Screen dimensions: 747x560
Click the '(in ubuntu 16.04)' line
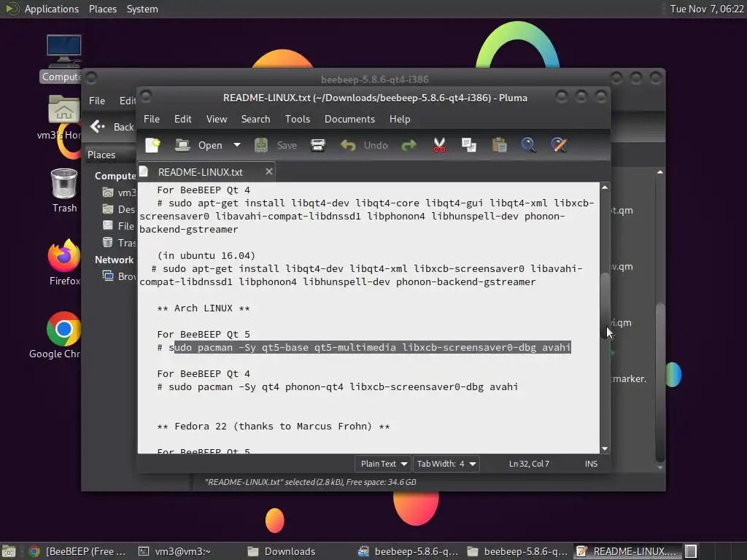point(206,256)
